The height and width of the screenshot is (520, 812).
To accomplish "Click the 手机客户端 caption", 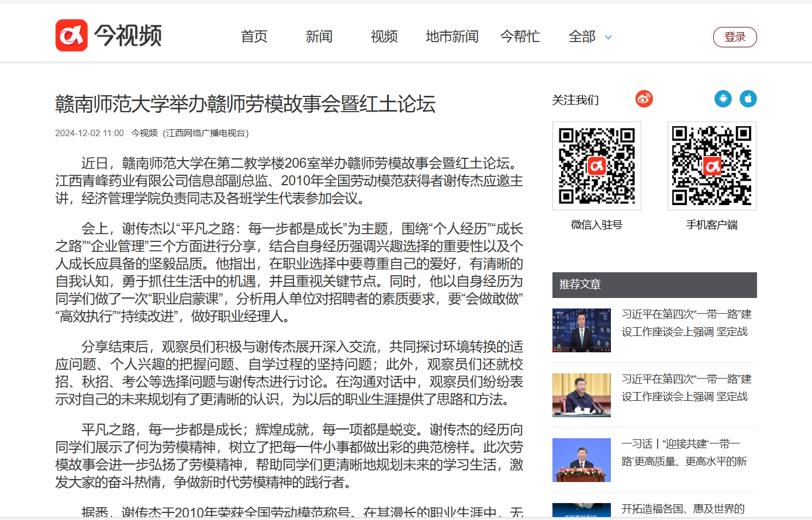I will click(x=712, y=225).
